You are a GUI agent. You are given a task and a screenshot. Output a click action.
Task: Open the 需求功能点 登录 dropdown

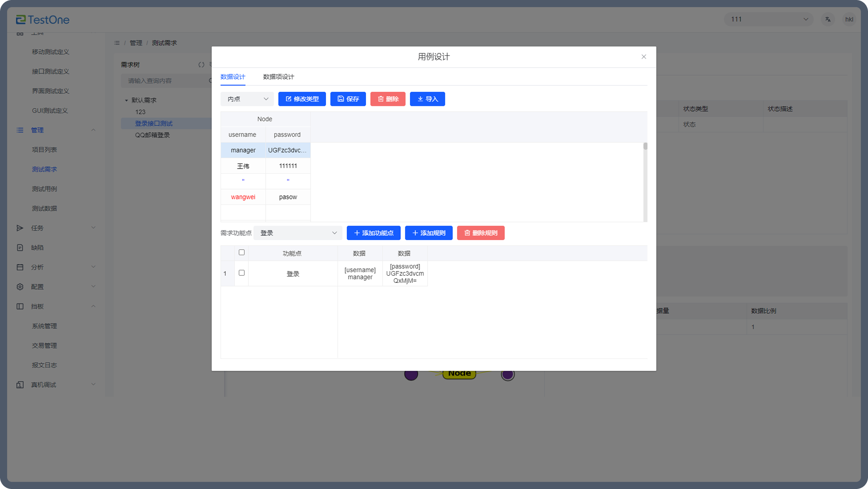tap(298, 233)
